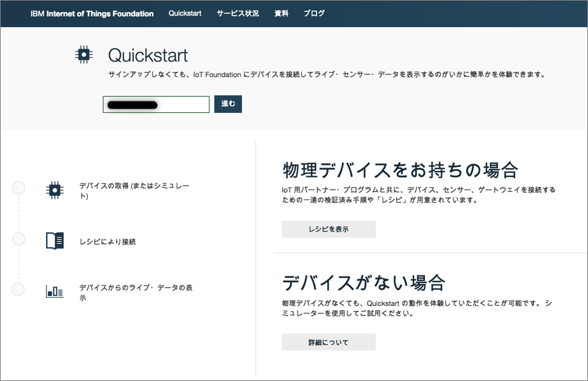Click the デバイスがない場合 heading
This screenshot has height=381, width=588.
pyautogui.click(x=364, y=282)
